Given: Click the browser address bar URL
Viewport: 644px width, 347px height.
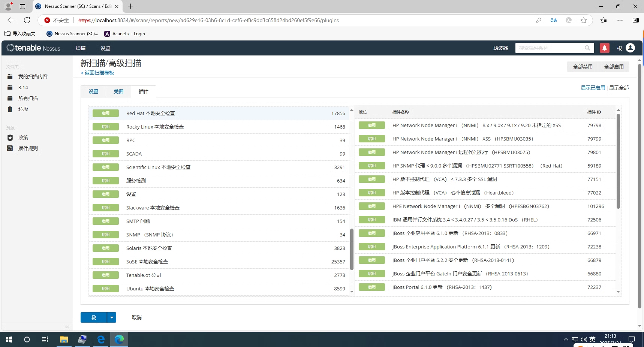Looking at the screenshot, I should [x=208, y=20].
